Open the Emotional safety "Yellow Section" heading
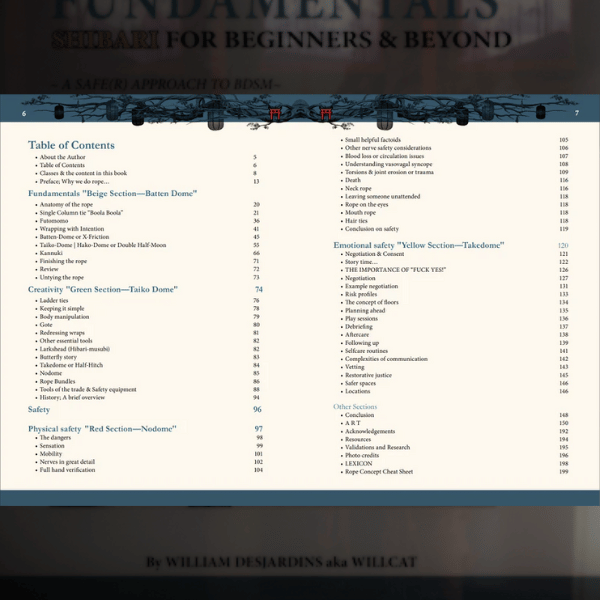The width and height of the screenshot is (600, 600). pyautogui.click(x=418, y=244)
